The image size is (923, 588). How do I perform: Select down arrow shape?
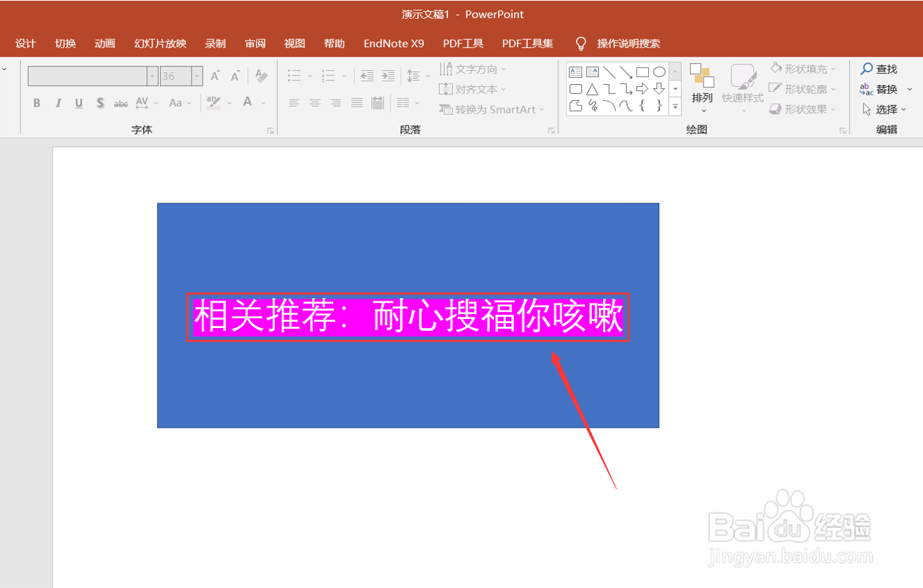pyautogui.click(x=659, y=89)
